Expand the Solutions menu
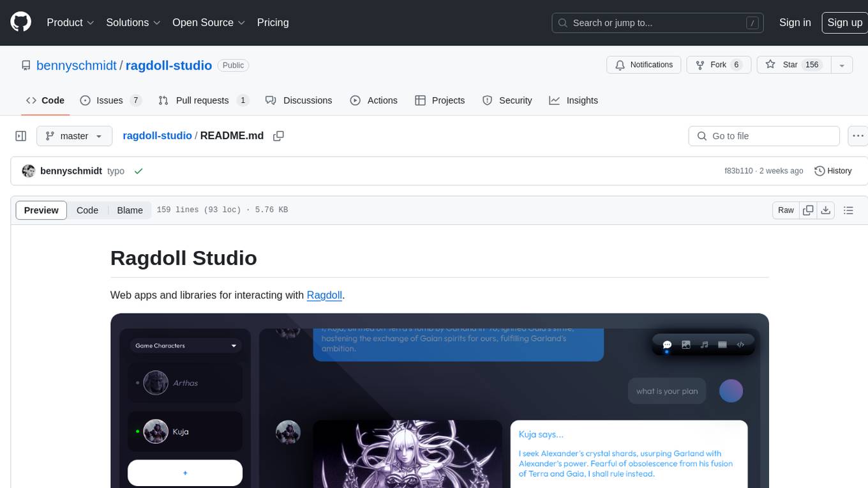The width and height of the screenshot is (868, 488). coord(133,22)
